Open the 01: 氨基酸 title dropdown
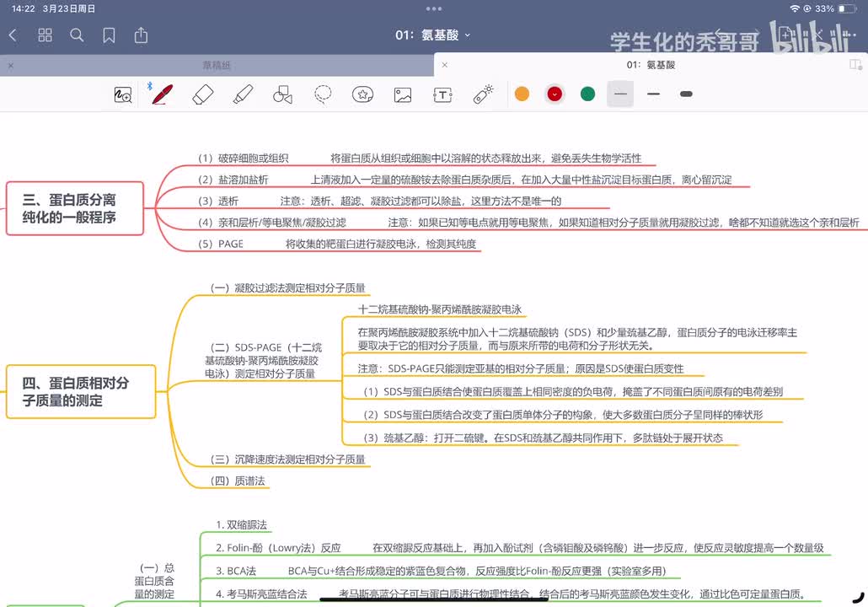Image resolution: width=868 pixels, height=607 pixels. click(433, 35)
